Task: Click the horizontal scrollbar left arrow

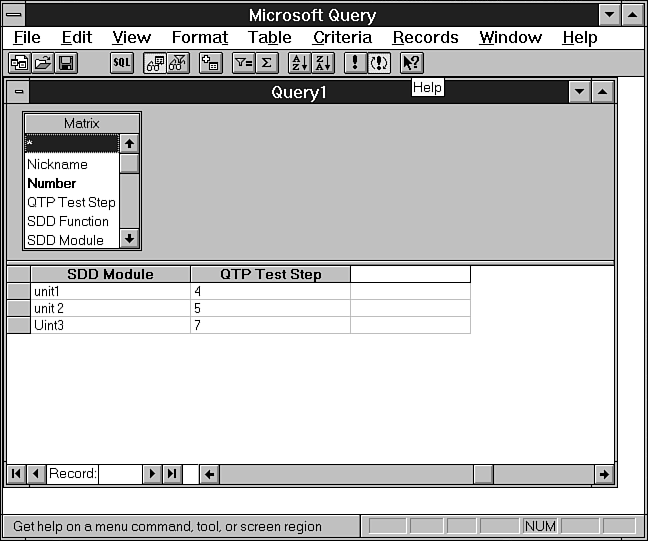Action: click(x=210, y=474)
